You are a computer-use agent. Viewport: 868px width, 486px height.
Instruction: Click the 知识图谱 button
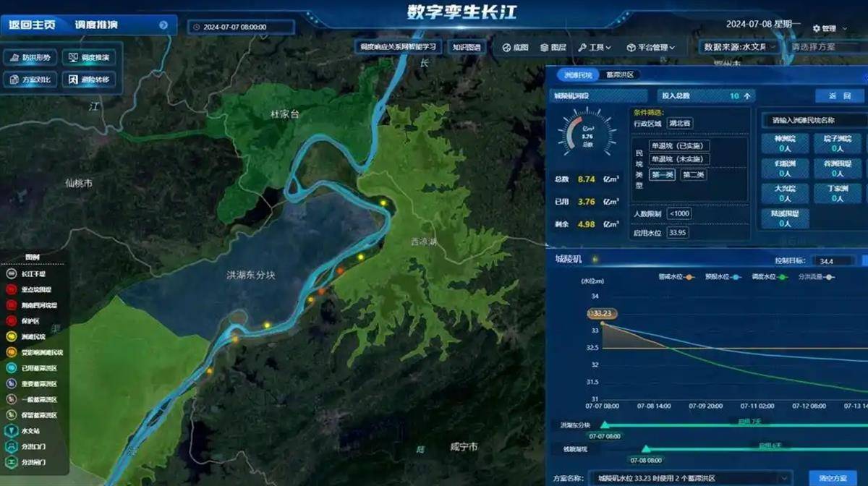click(466, 47)
